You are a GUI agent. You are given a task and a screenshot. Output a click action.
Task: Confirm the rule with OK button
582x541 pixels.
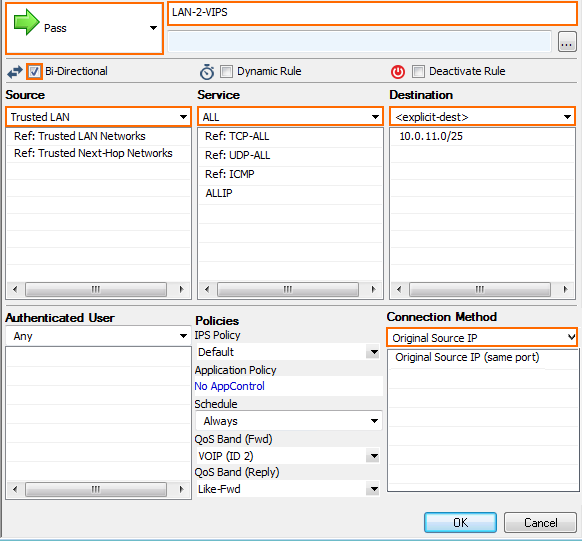460,522
